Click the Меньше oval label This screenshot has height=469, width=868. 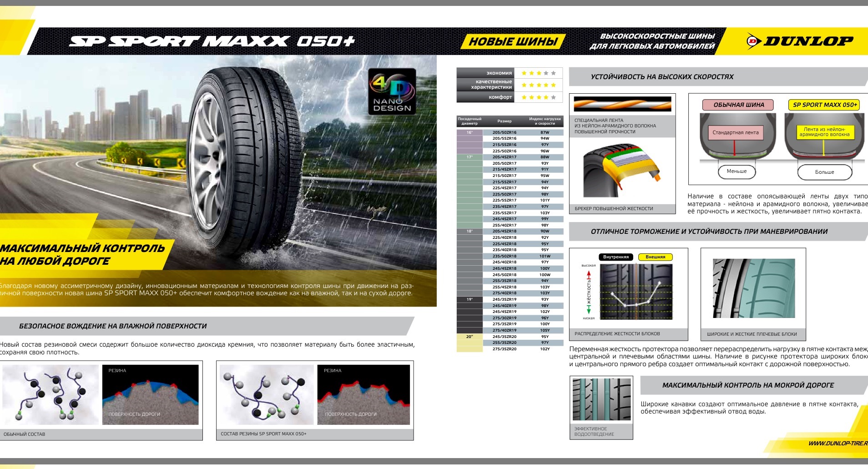tap(737, 171)
